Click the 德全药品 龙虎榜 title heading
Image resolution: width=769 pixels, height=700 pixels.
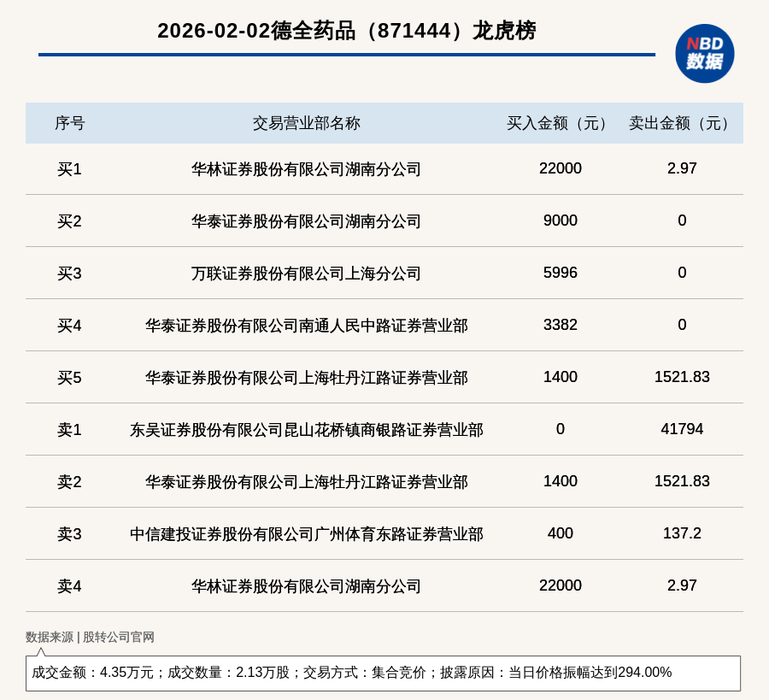[346, 31]
